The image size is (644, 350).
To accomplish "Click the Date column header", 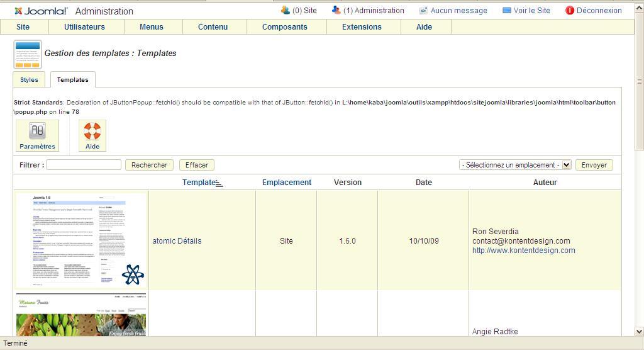I will tap(424, 182).
